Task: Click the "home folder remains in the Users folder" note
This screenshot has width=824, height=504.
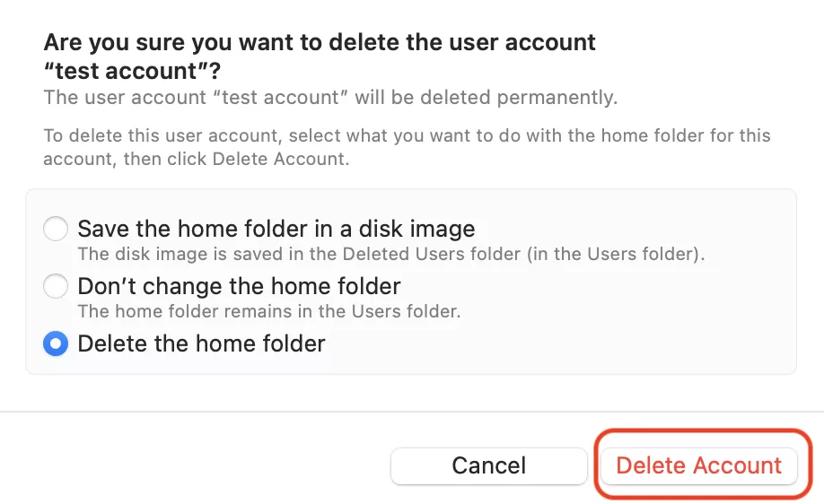Action: coord(269,311)
